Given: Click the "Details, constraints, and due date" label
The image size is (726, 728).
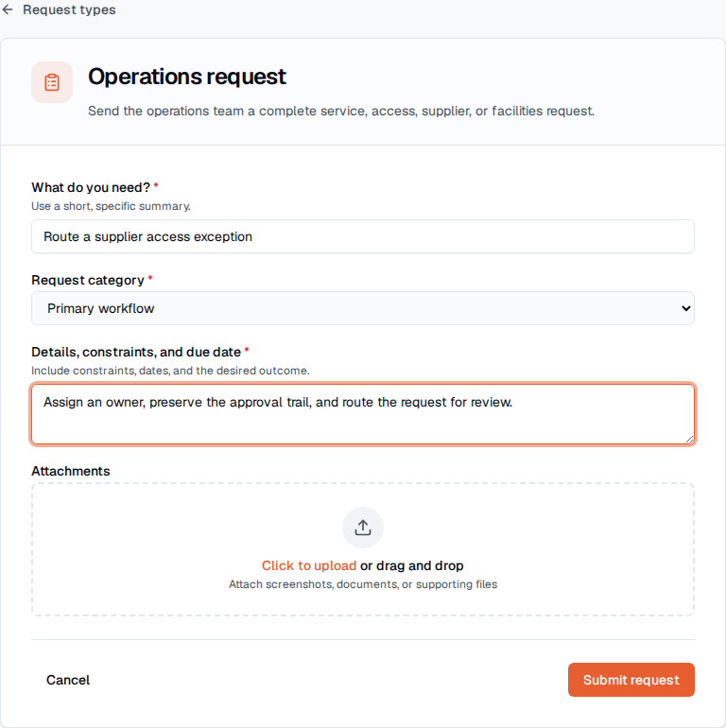Looking at the screenshot, I should 136,352.
